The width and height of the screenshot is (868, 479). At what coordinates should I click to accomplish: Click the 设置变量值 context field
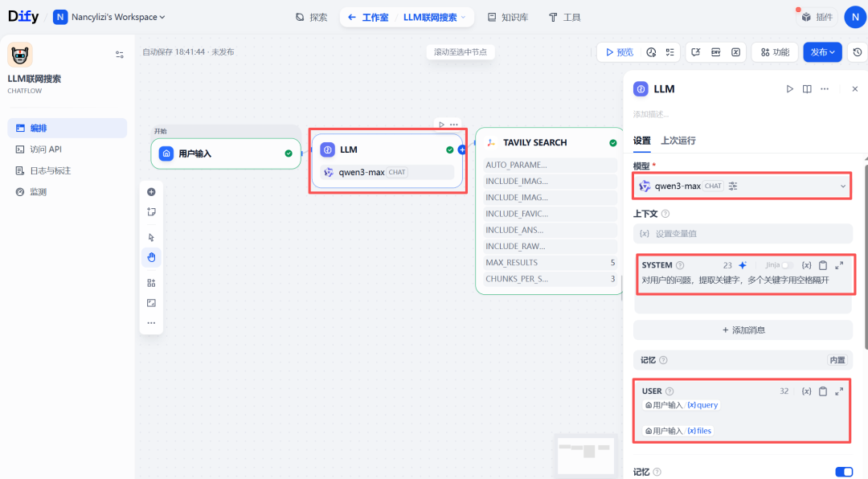(743, 234)
